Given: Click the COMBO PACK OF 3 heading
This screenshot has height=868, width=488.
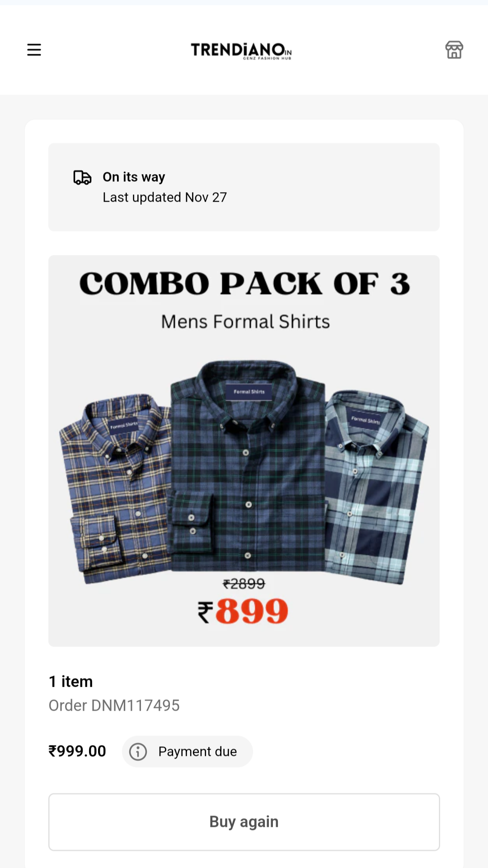Looking at the screenshot, I should point(244,283).
